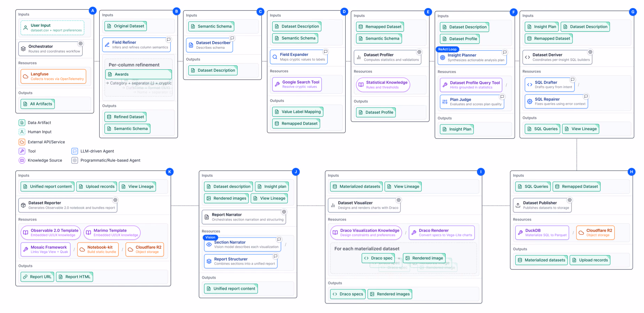Screen dimensions: 644x313
Task: Click the Draco spec chip
Action: (x=378, y=258)
